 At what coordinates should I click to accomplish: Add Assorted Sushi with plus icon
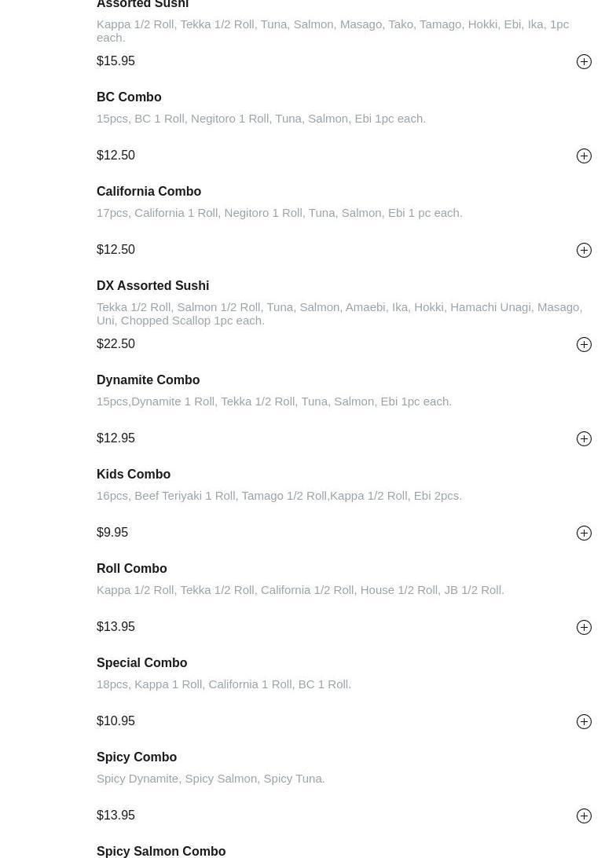coord(584,61)
